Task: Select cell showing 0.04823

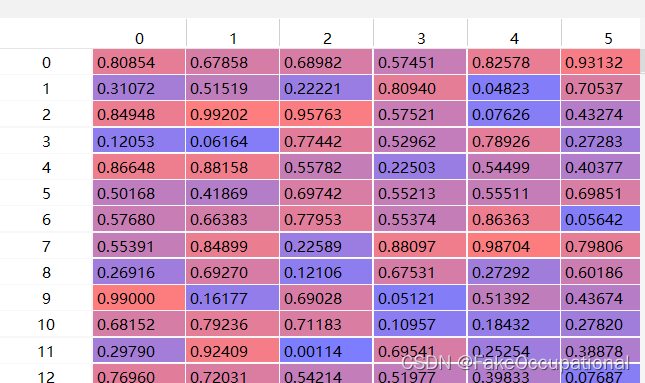Action: pos(514,88)
